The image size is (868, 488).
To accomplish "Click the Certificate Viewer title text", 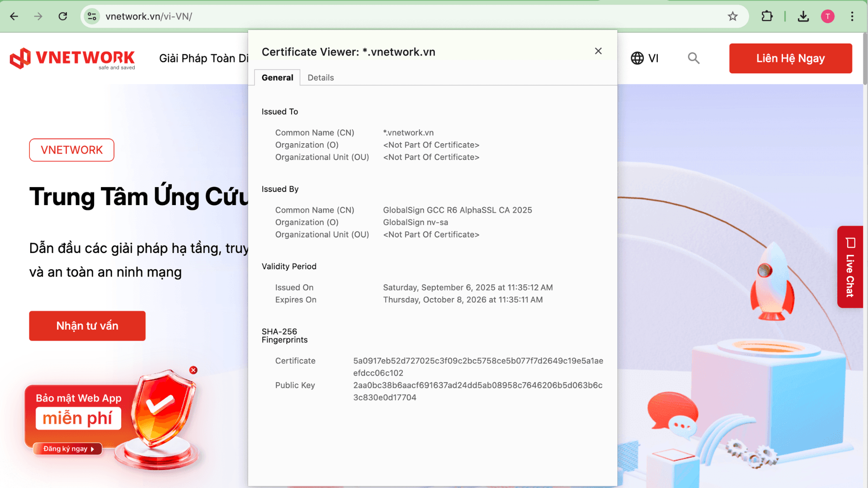I will pyautogui.click(x=349, y=52).
